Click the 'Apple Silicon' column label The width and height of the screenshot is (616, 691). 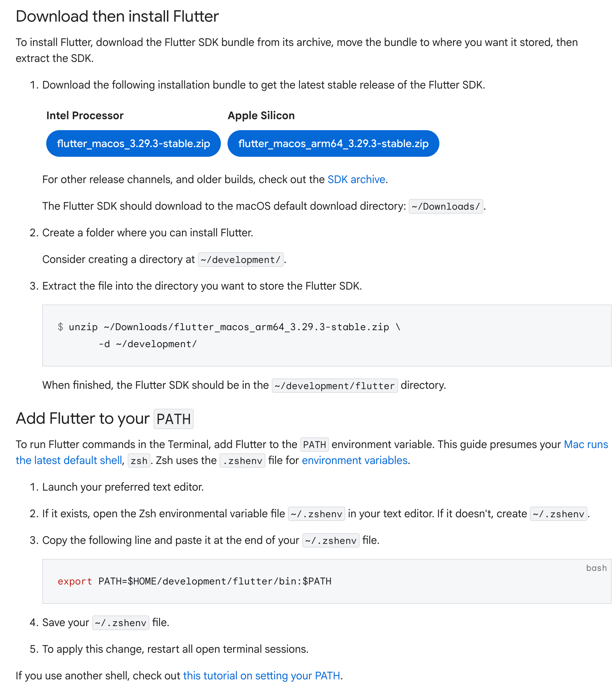click(261, 115)
